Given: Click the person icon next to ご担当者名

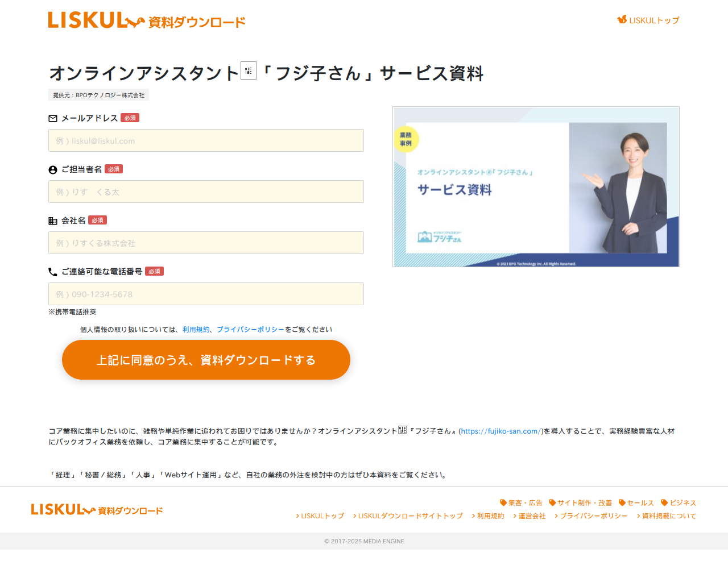Looking at the screenshot, I should click(x=53, y=169).
